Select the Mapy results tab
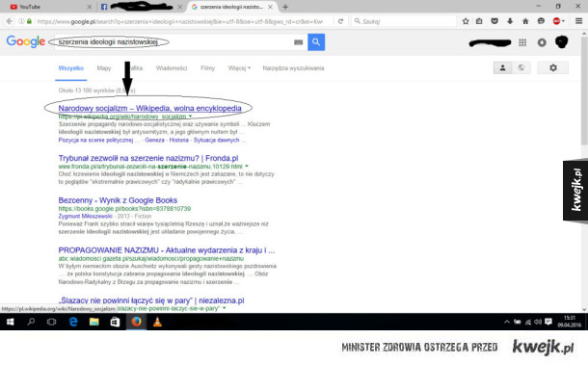The height and width of the screenshot is (365, 588). [x=104, y=68]
